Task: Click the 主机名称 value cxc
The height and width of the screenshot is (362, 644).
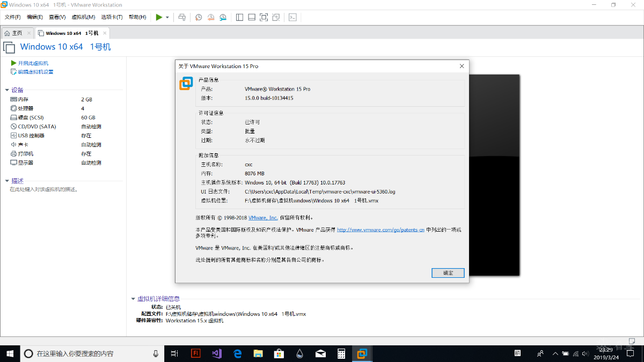Action: [x=248, y=165]
